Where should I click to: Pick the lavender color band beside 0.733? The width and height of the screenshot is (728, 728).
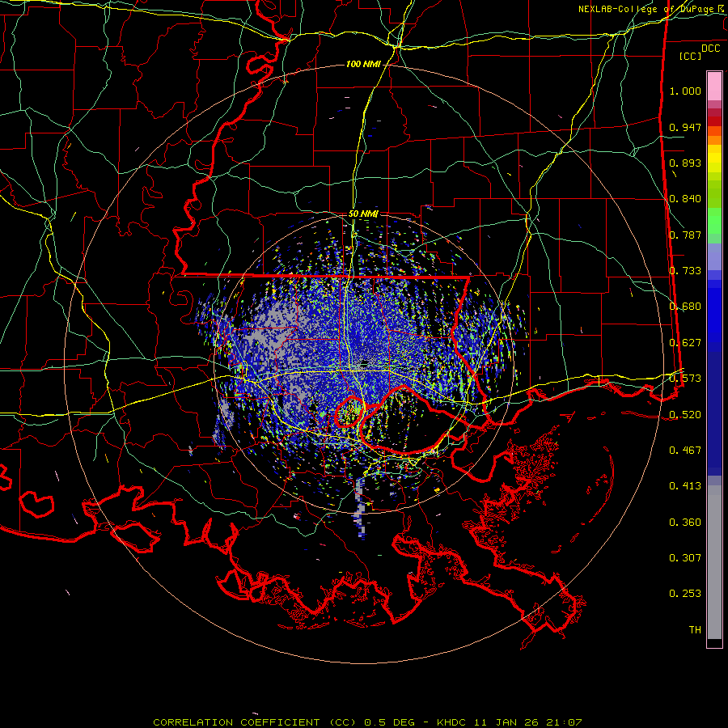point(714,256)
